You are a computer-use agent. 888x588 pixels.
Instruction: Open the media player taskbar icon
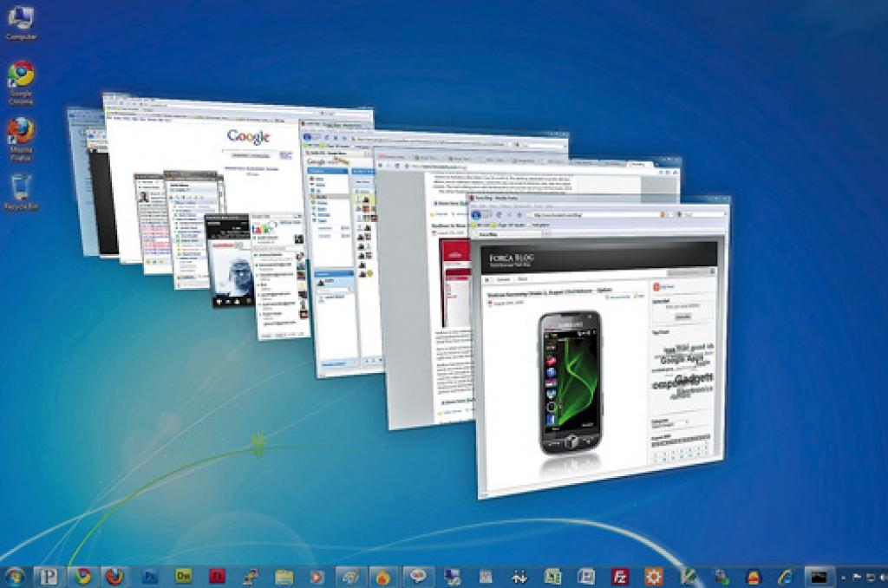(317, 576)
